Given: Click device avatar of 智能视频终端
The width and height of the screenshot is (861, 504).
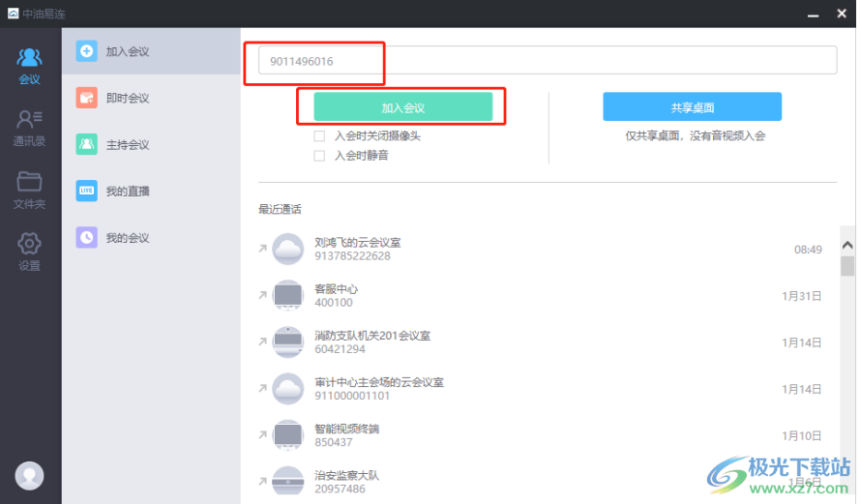Looking at the screenshot, I should pos(287,435).
